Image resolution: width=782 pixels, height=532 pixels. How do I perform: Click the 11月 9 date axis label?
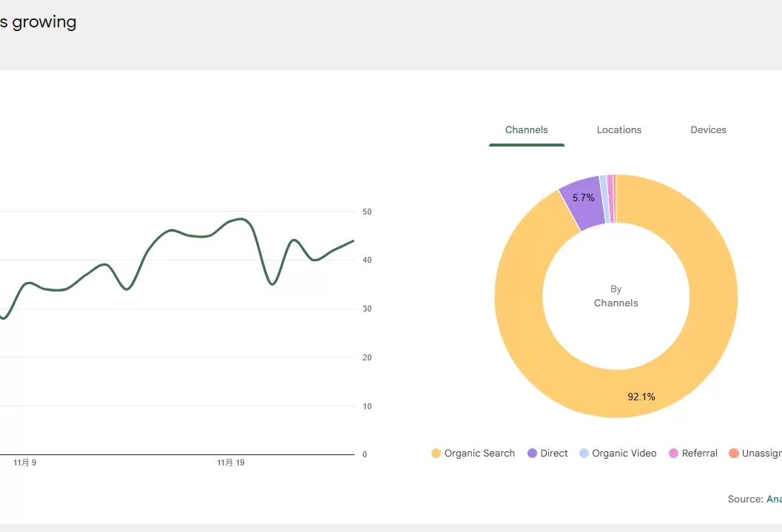(x=25, y=463)
